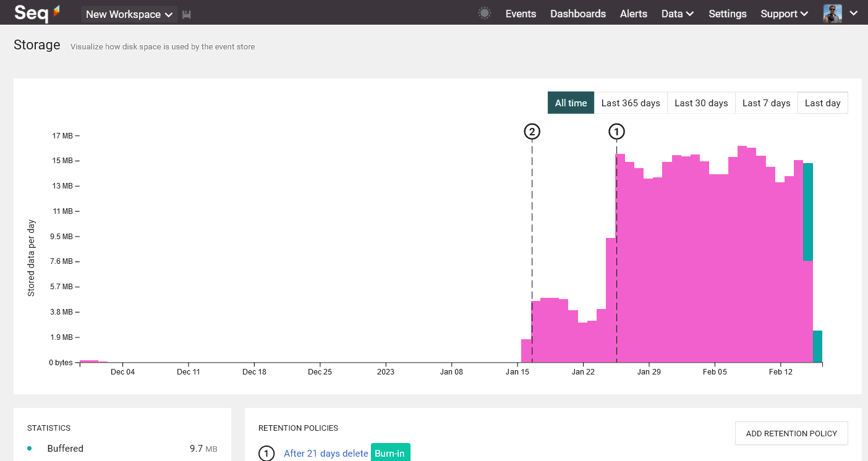Select the Last day range
This screenshot has width=868, height=461.
point(823,103)
